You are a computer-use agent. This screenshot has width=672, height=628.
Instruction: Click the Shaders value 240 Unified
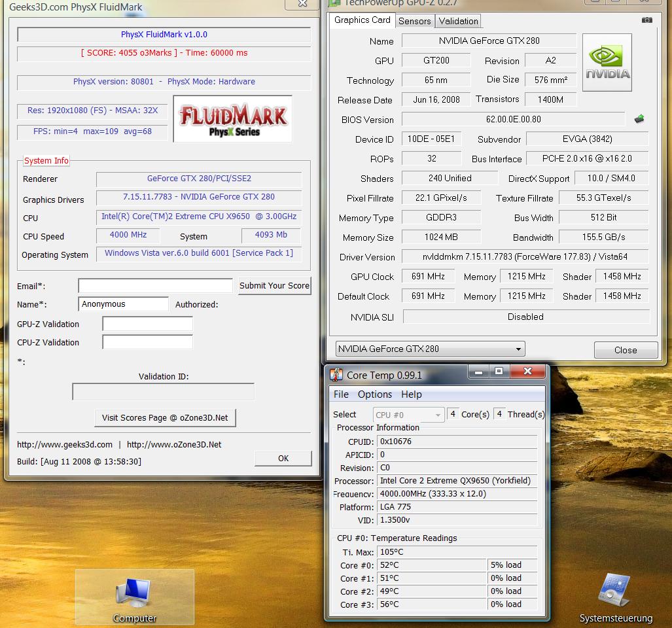click(450, 178)
